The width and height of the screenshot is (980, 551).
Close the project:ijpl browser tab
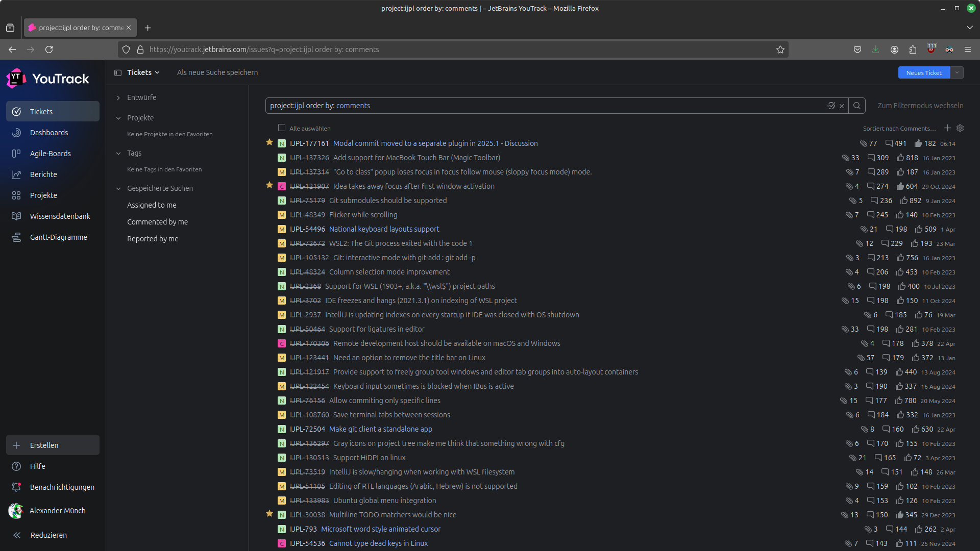point(129,28)
